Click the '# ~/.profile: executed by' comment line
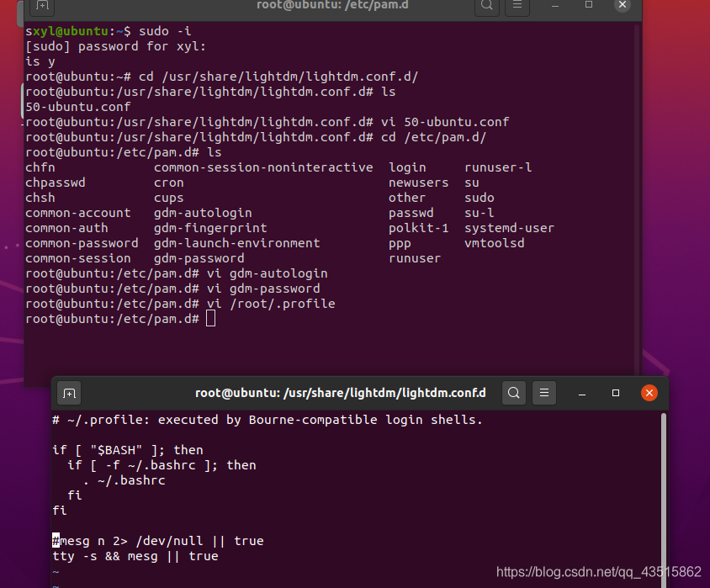 [x=268, y=420]
